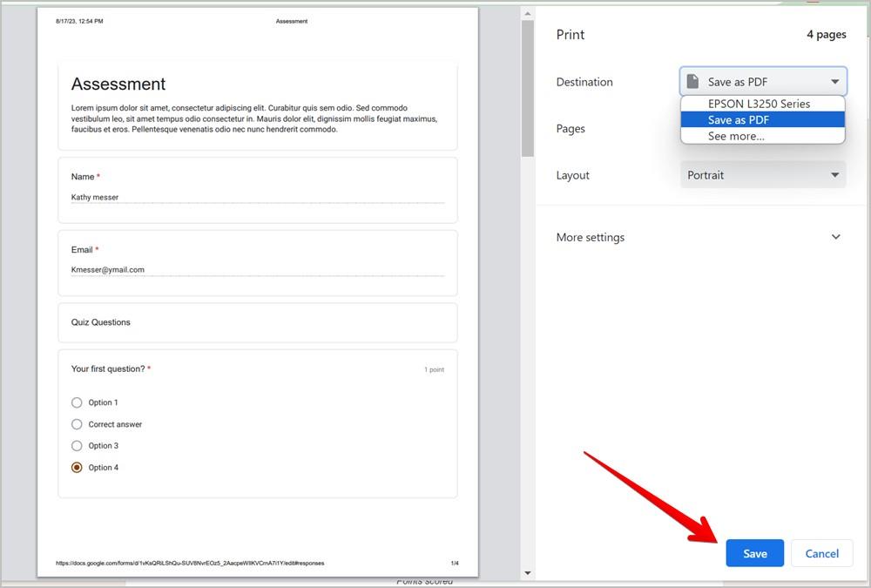Select Save as PDF in the list
The width and height of the screenshot is (871, 588).
(763, 119)
